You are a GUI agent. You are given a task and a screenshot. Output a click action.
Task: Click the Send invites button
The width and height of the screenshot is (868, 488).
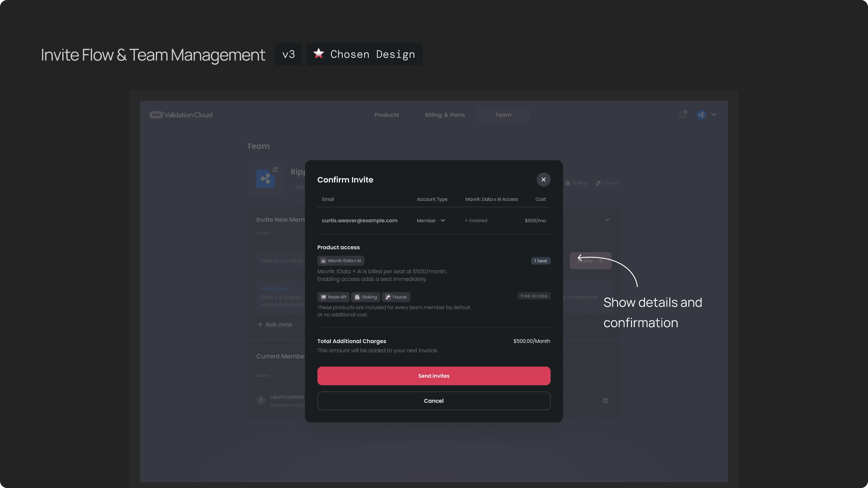tap(434, 376)
